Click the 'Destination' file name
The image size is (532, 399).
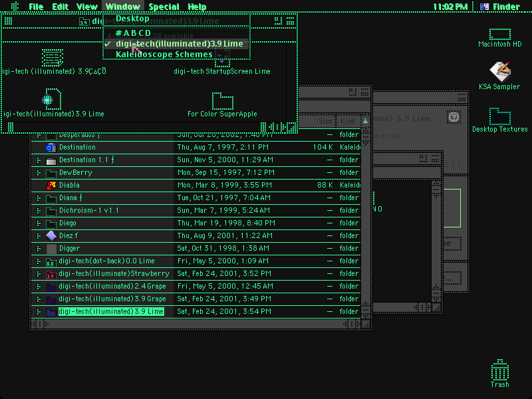tap(77, 147)
